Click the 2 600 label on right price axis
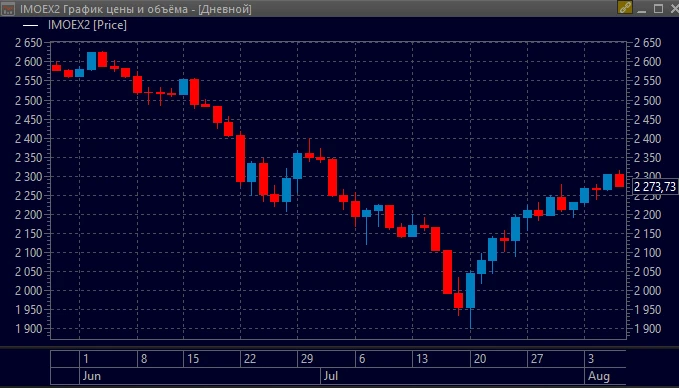Screen dimensions: 679x388 (x=647, y=62)
